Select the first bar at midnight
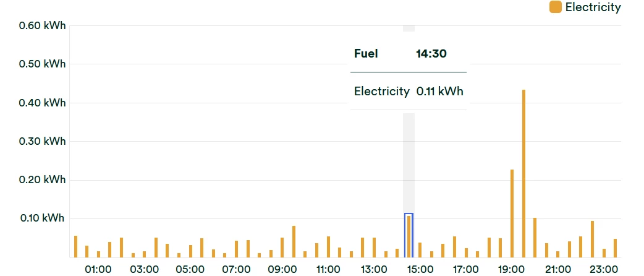This screenshot has width=644, height=276. pyautogui.click(x=75, y=246)
